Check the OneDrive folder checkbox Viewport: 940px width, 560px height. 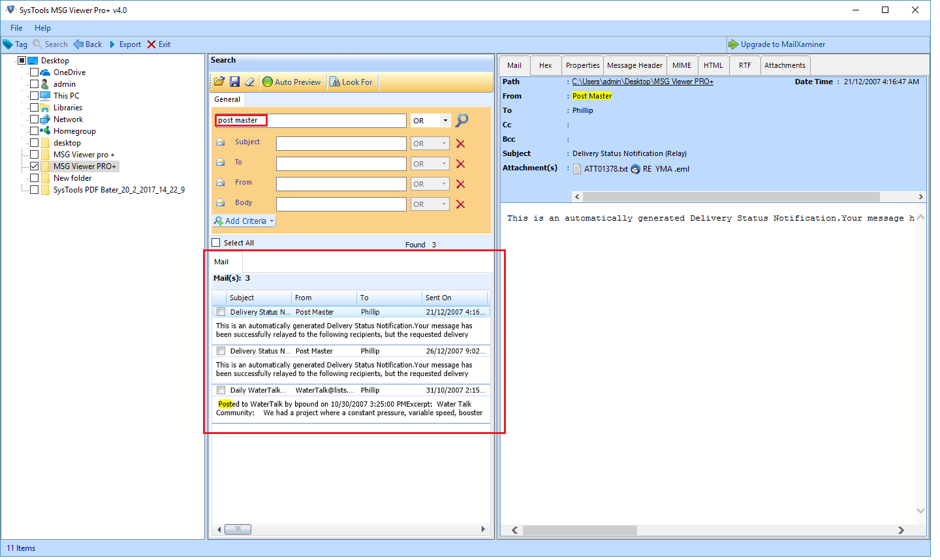pos(34,72)
